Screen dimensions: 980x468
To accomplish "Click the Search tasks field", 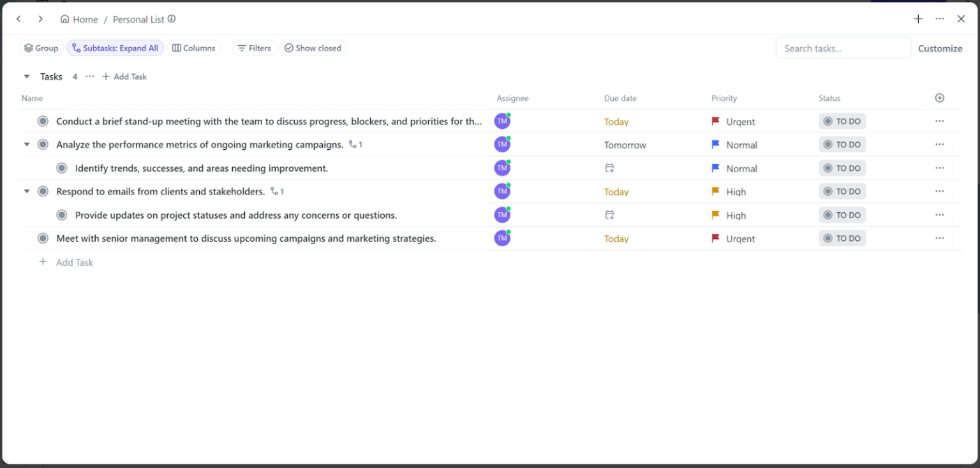I will click(x=843, y=47).
